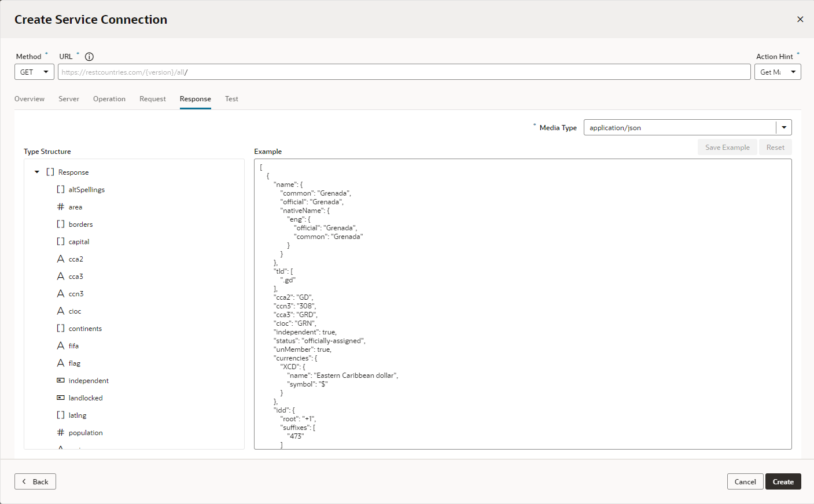
Task: Click the string icon next to cioc
Action: click(61, 311)
